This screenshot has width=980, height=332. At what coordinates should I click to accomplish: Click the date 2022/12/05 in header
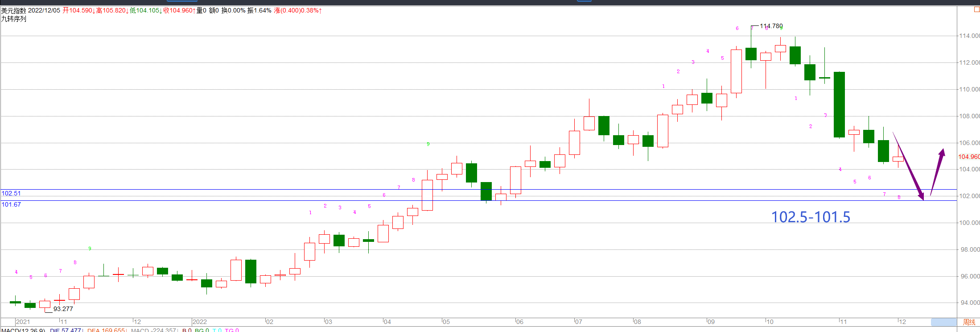click(44, 10)
